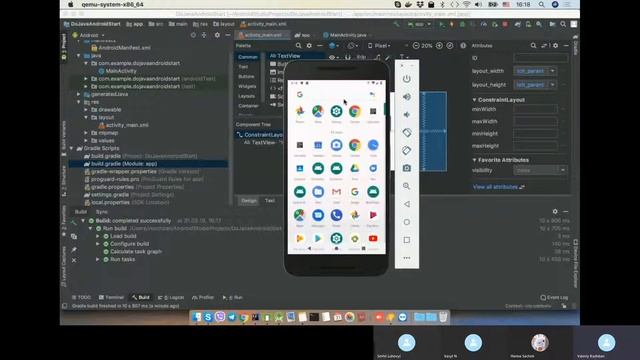Screen dimensions: 640x360
Task: Click the emulator zoom magnifier icon
Action: click(x=407, y=186)
